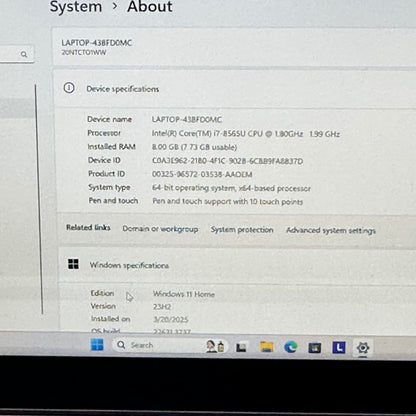Click the Pen and touch support value
The height and width of the screenshot is (416, 416).
point(228,201)
